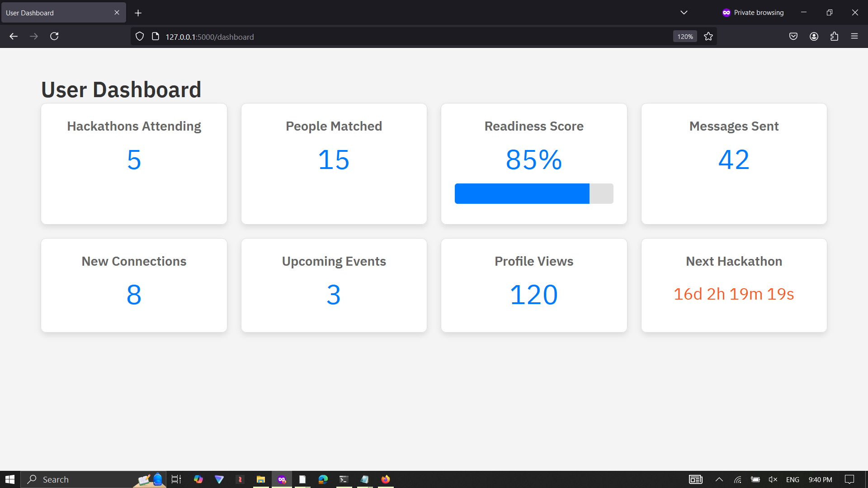The width and height of the screenshot is (868, 488).
Task: Open the tracking protection shield icon
Action: click(x=140, y=37)
